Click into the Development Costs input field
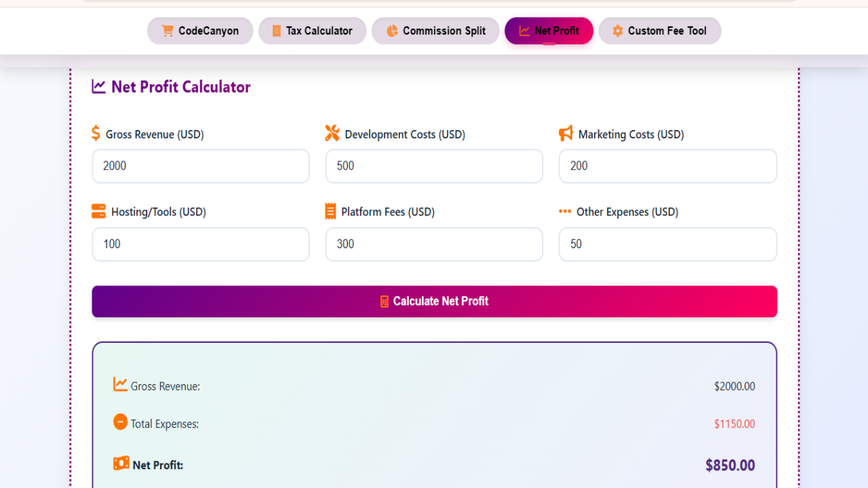The width and height of the screenshot is (868, 488). click(x=434, y=166)
